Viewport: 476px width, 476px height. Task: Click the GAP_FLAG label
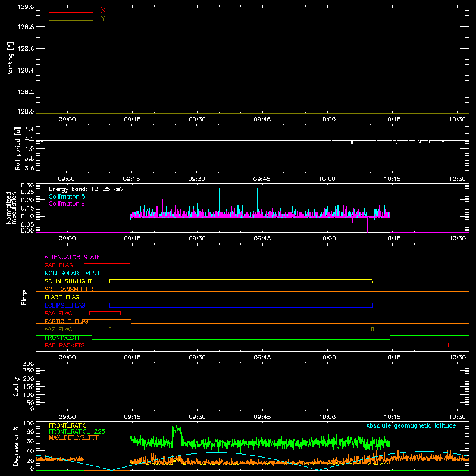[x=58, y=265]
